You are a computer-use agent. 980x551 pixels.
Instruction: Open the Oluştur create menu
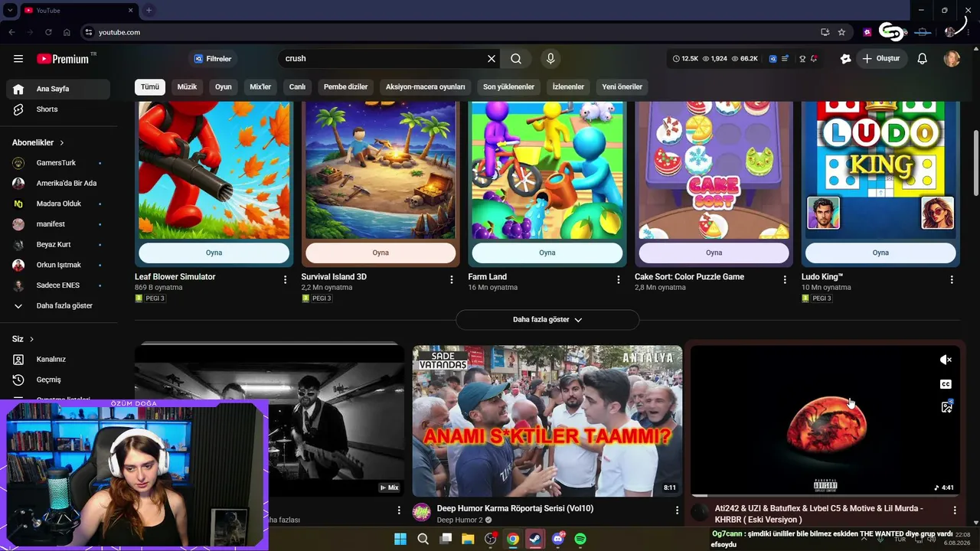(x=880, y=59)
